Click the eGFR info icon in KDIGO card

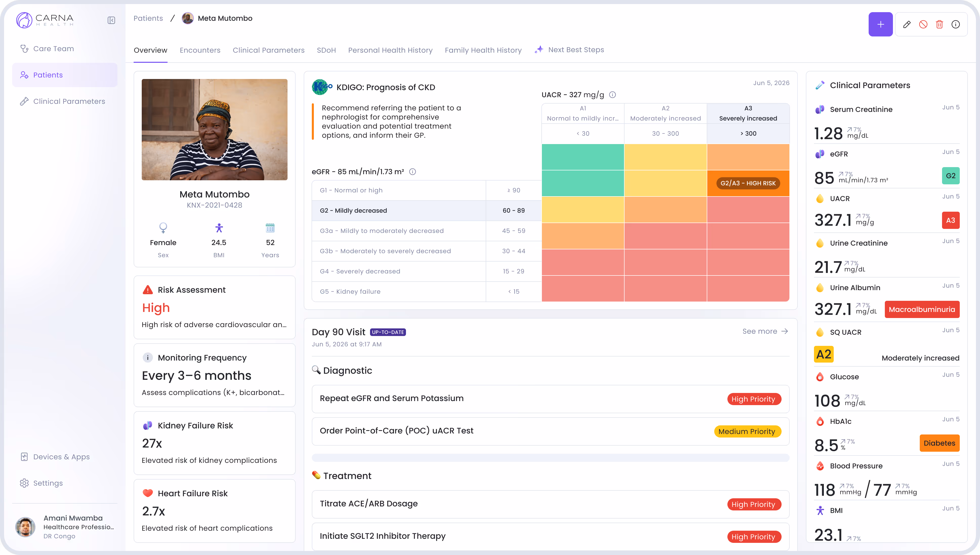pyautogui.click(x=412, y=171)
